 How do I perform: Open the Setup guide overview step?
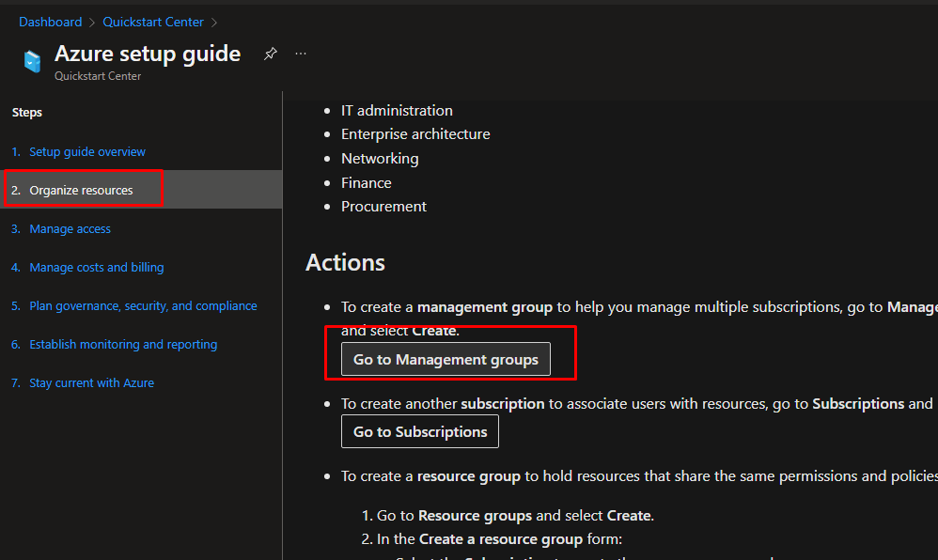pos(86,152)
